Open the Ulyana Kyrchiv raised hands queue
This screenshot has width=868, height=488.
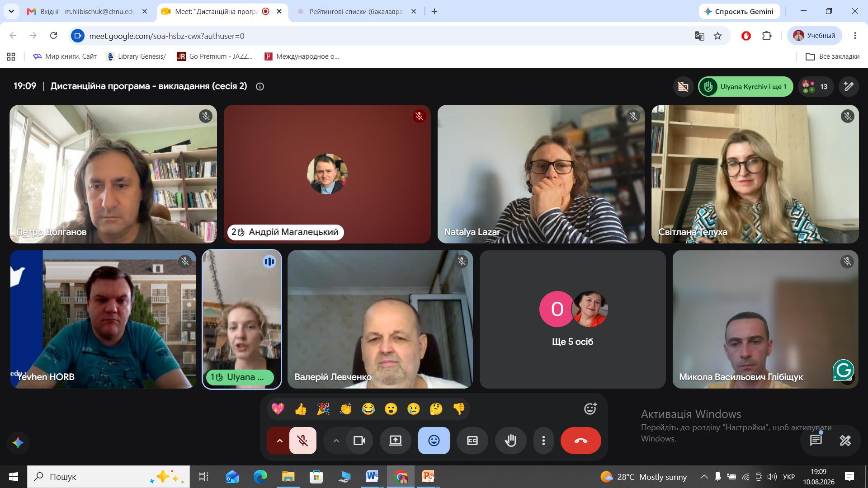[x=745, y=86]
